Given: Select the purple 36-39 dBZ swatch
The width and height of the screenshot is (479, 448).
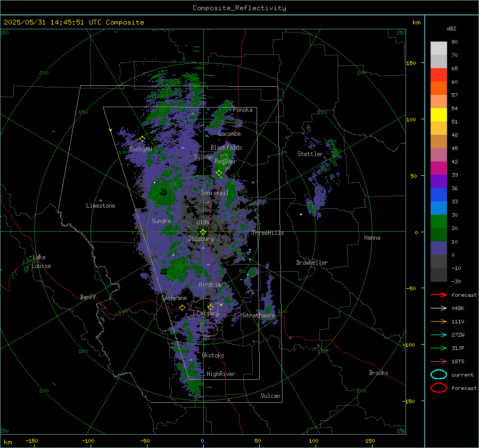Looking at the screenshot, I should pos(439,181).
